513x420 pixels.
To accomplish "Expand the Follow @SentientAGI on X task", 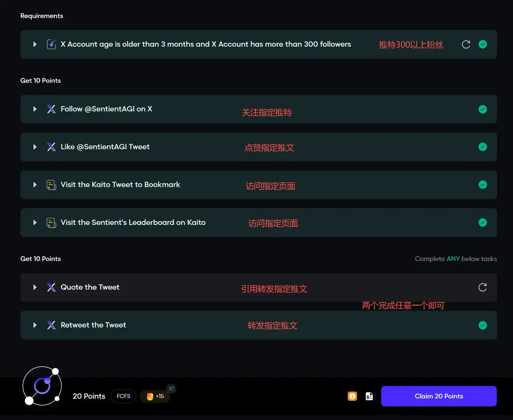I will click(35, 109).
